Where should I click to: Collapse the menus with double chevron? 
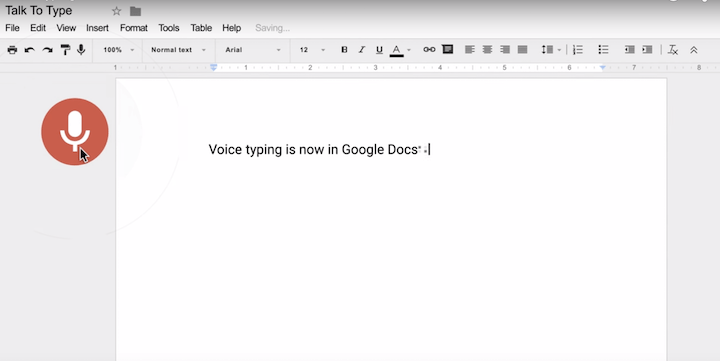click(x=694, y=50)
